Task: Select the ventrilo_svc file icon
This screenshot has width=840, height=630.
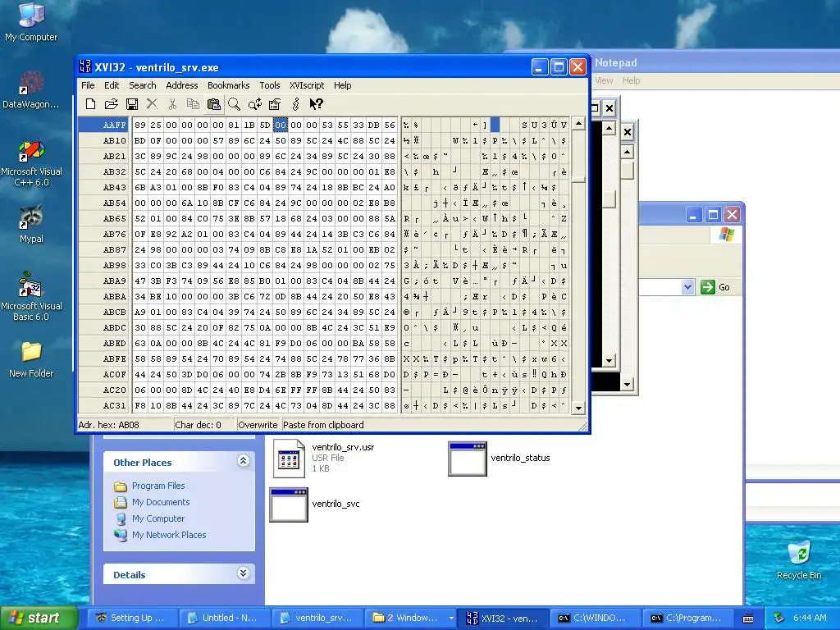Action: click(288, 504)
